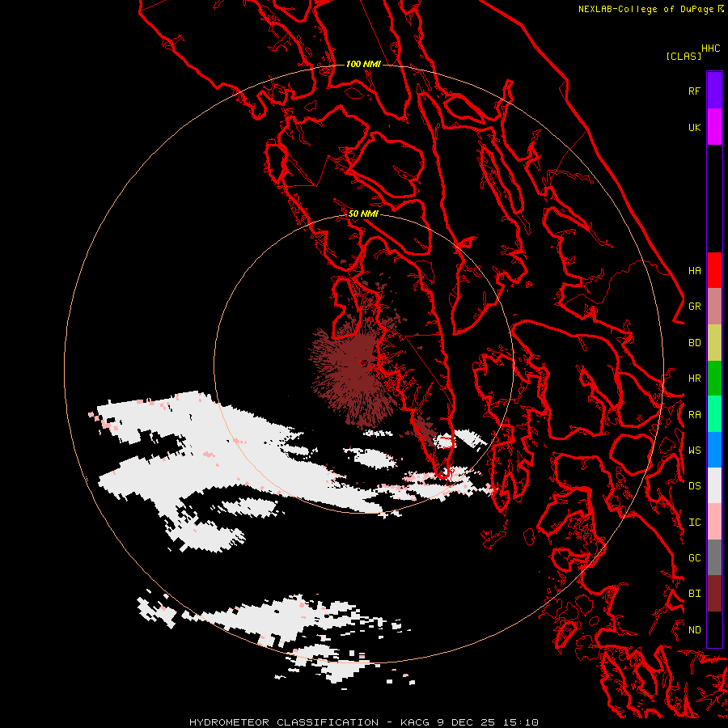Click the IC light pink legend swatch

coord(714,522)
